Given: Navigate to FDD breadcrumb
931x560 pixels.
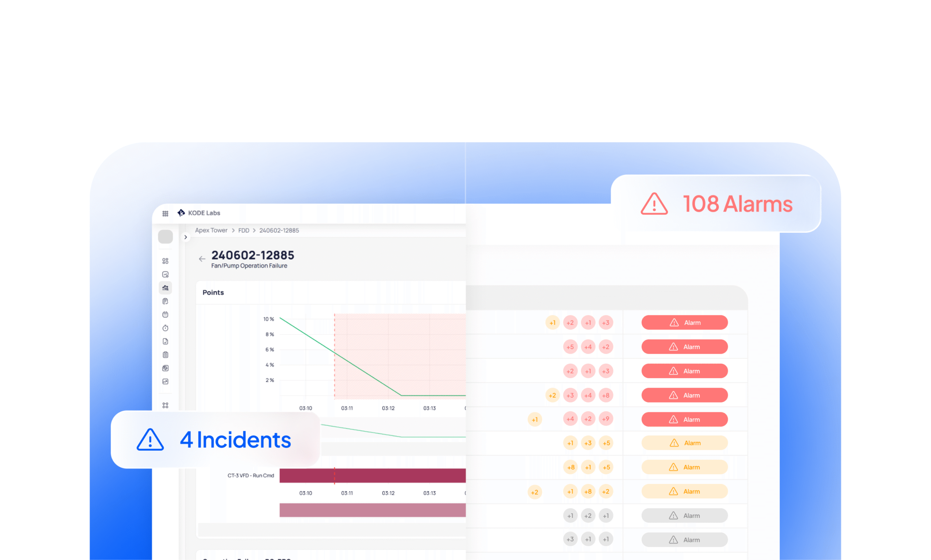Looking at the screenshot, I should click(243, 230).
